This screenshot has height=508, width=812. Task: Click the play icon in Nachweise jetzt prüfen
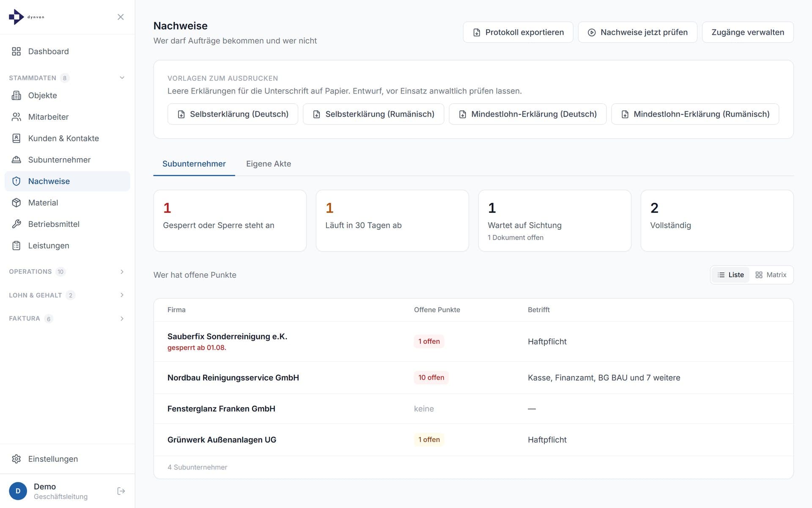(x=592, y=33)
